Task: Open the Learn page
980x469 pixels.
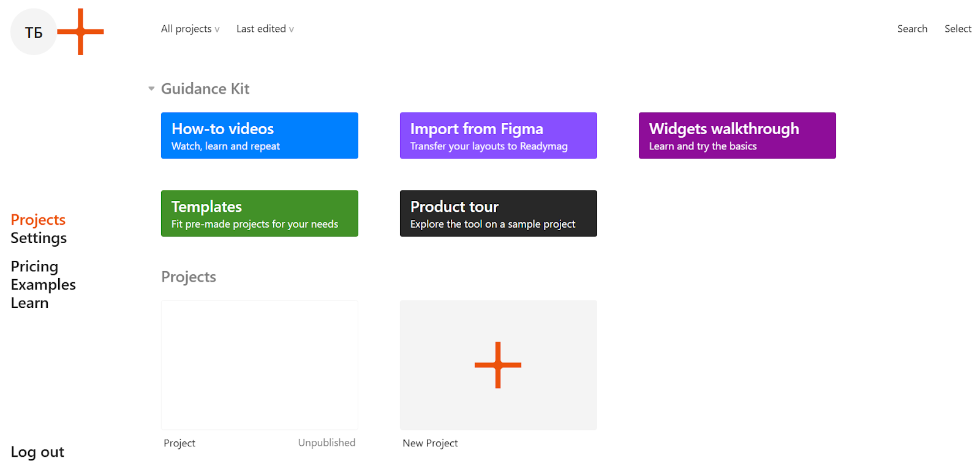Action: coord(29,303)
